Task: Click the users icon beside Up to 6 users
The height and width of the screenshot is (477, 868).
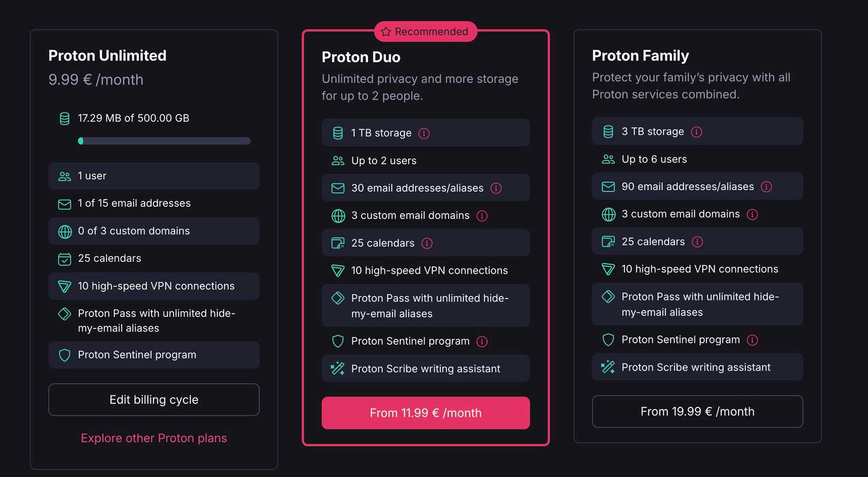Action: (x=608, y=159)
